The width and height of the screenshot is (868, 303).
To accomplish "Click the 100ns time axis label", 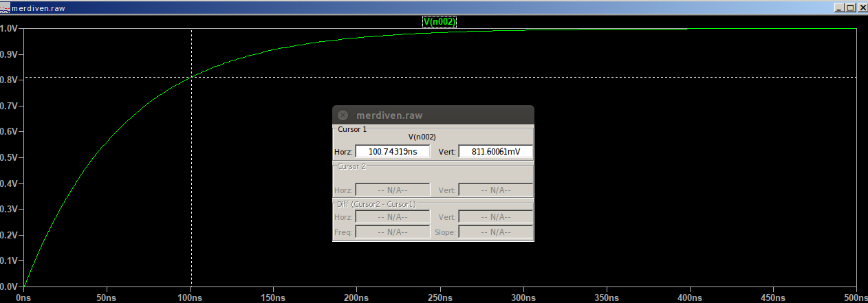I will tap(190, 298).
